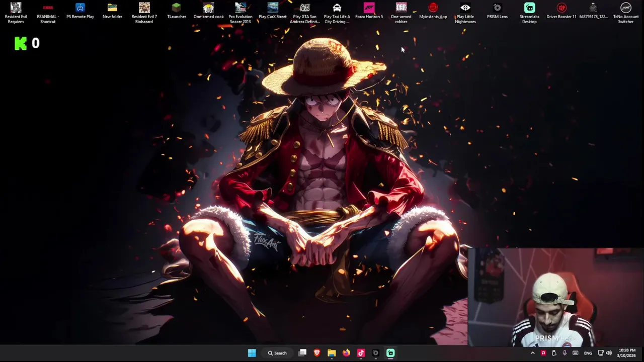This screenshot has height=362, width=644.
Task: Open Play CarX Street shortcut
Action: coord(273,11)
